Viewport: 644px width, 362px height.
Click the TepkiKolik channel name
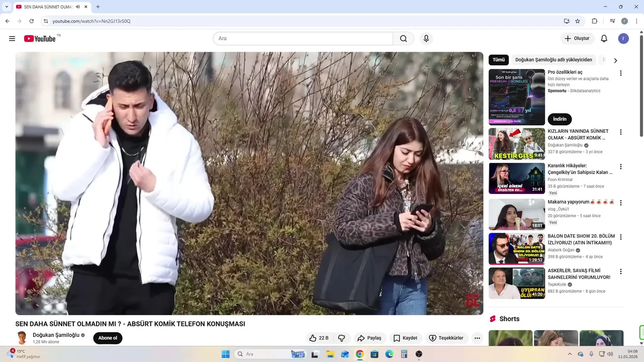click(556, 284)
